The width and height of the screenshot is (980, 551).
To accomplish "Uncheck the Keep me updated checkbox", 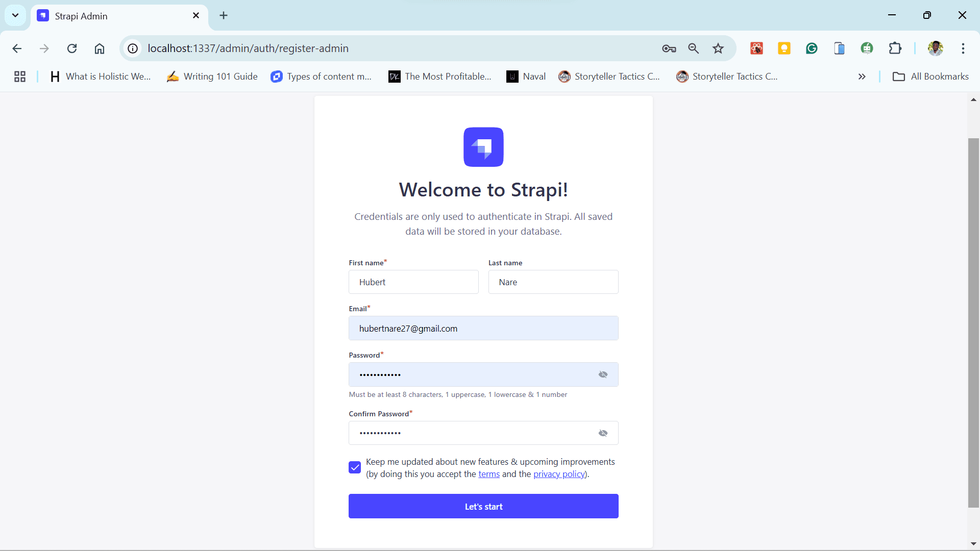I will 355,467.
